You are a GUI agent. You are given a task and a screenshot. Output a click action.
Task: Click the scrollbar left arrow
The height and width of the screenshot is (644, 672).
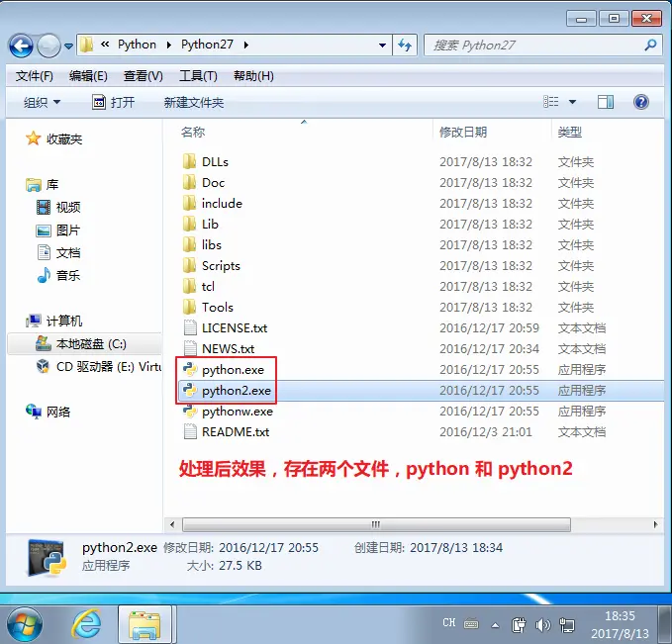[172, 525]
